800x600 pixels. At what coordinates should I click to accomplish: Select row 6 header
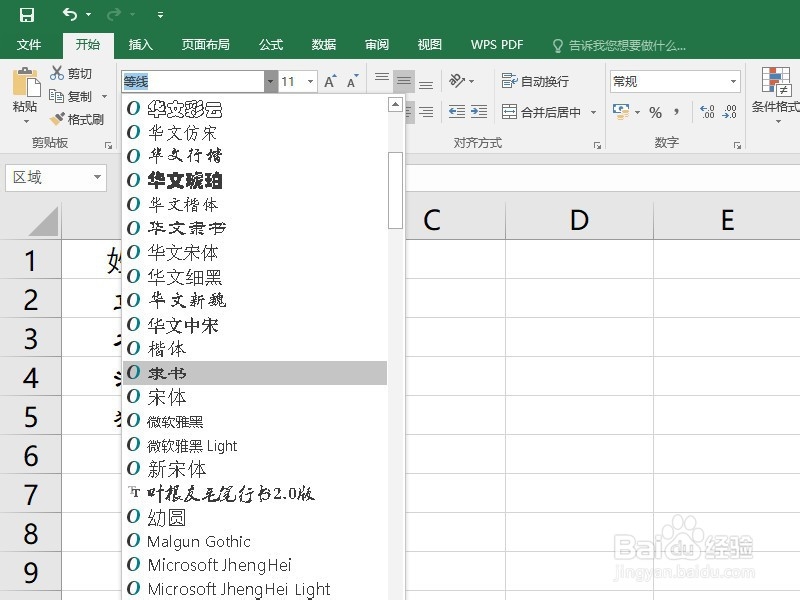pos(31,455)
